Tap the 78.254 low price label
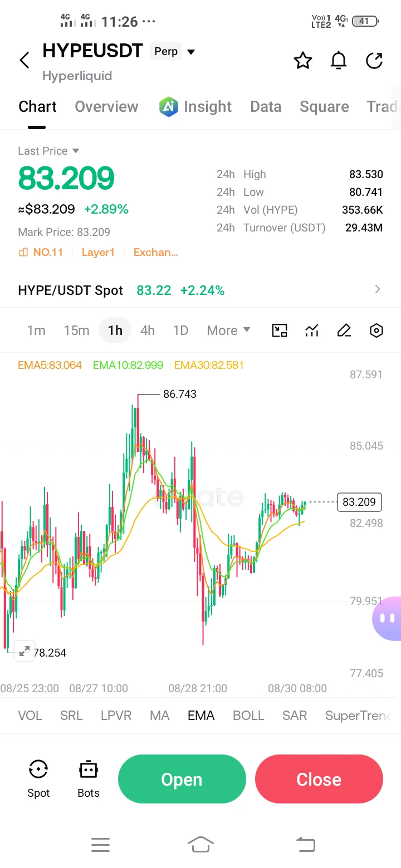The height and width of the screenshot is (868, 401). tap(50, 653)
